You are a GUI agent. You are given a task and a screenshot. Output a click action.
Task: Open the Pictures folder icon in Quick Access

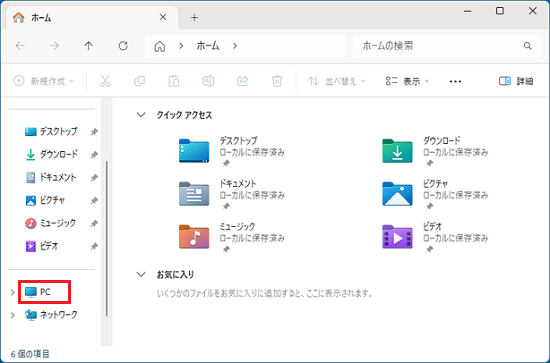pos(397,194)
